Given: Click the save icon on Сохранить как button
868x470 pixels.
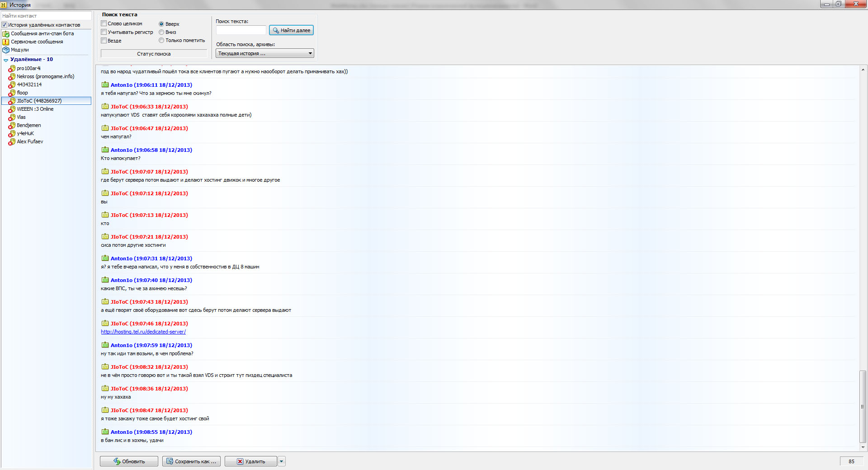Looking at the screenshot, I should coord(170,461).
